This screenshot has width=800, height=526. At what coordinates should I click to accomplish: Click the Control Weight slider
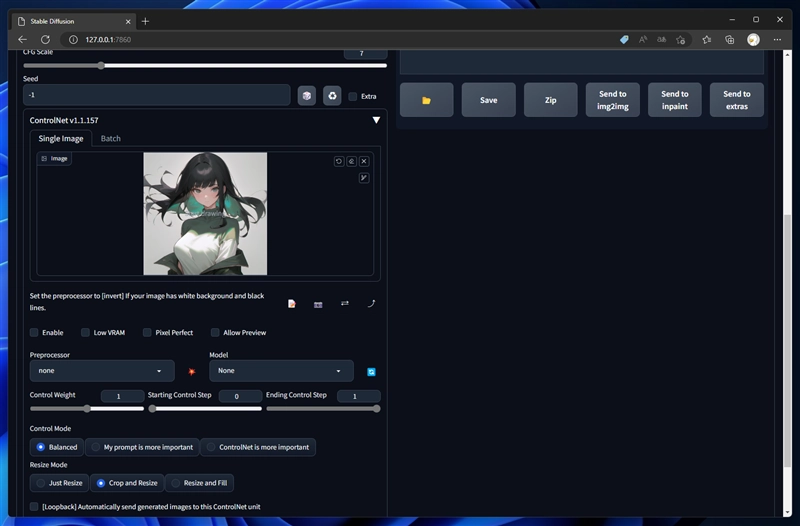click(x=87, y=408)
